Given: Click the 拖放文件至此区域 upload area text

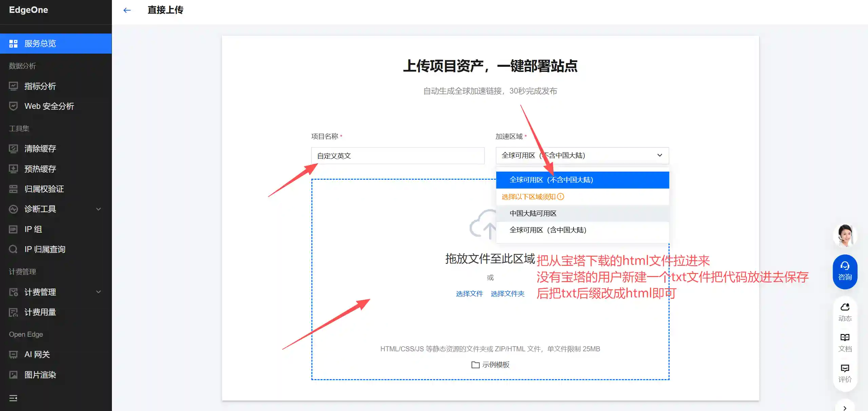Looking at the screenshot, I should 490,259.
